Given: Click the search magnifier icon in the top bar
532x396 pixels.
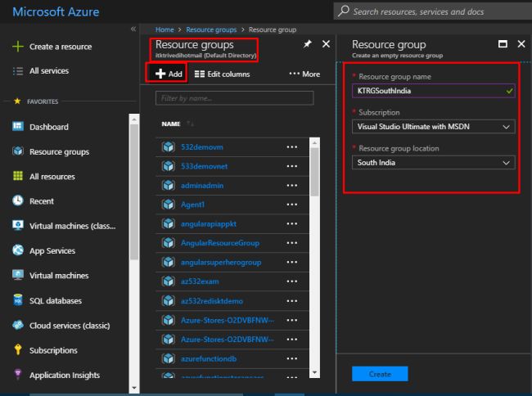Looking at the screenshot, I should [x=344, y=11].
